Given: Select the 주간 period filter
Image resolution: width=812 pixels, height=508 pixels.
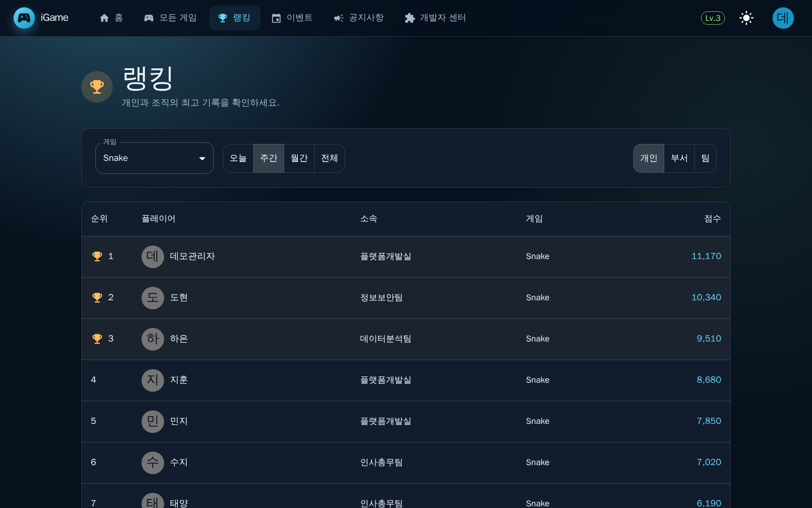Looking at the screenshot, I should (x=268, y=158).
